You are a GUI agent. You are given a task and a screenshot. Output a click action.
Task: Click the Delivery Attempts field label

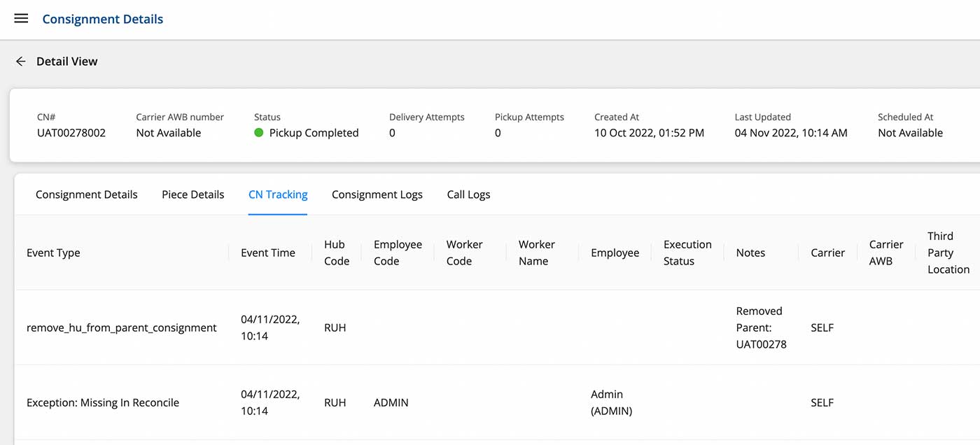point(427,117)
